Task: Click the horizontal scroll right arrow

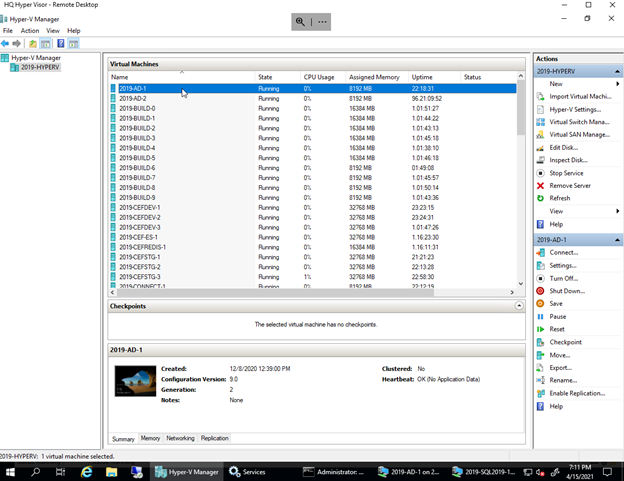Action: pyautogui.click(x=512, y=292)
